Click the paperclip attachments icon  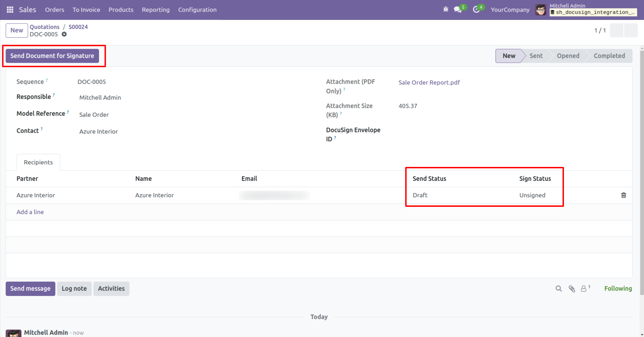(x=572, y=289)
